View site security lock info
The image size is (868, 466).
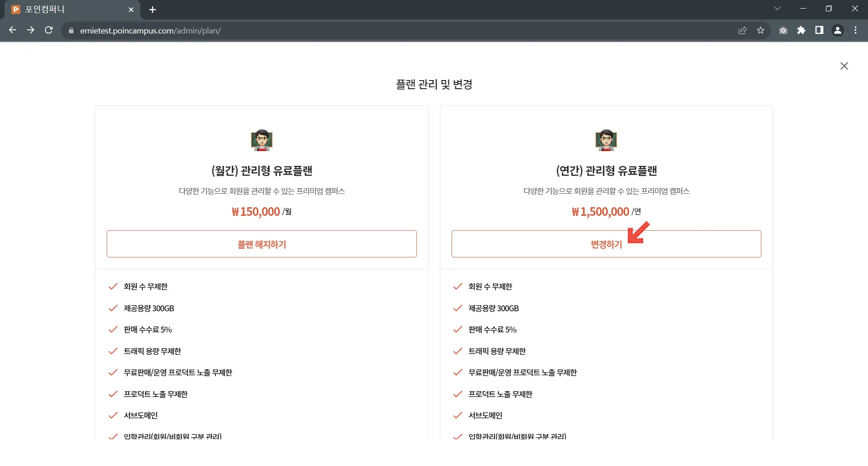click(71, 31)
